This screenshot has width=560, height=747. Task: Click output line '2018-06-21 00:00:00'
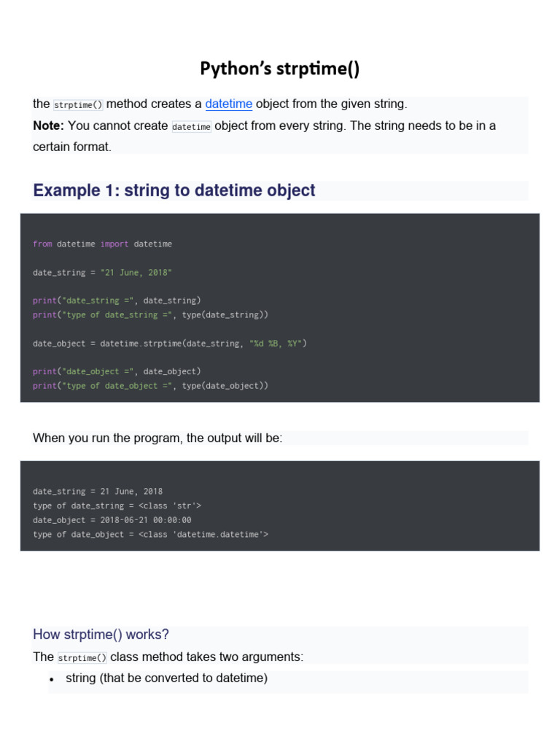coord(112,520)
